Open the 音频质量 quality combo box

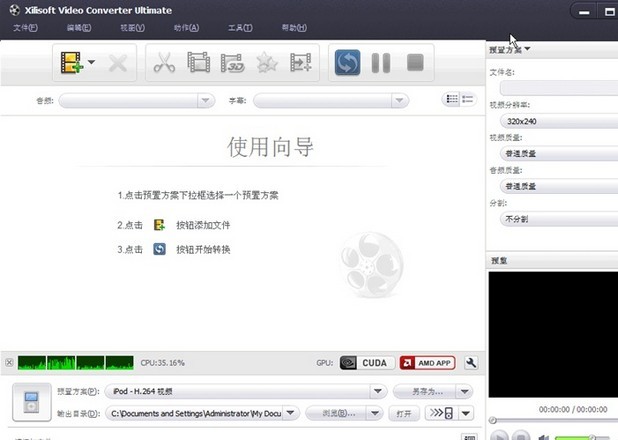(559, 186)
